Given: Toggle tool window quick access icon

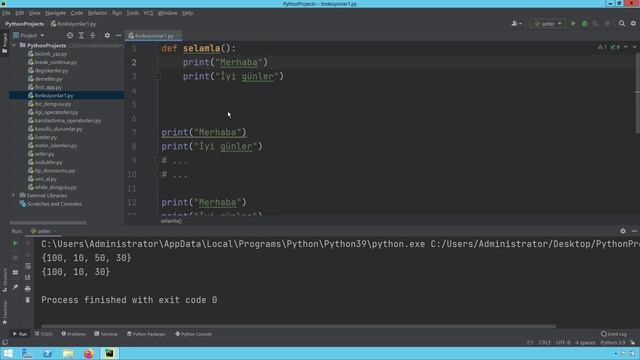Looking at the screenshot, I should click(x=4, y=342).
